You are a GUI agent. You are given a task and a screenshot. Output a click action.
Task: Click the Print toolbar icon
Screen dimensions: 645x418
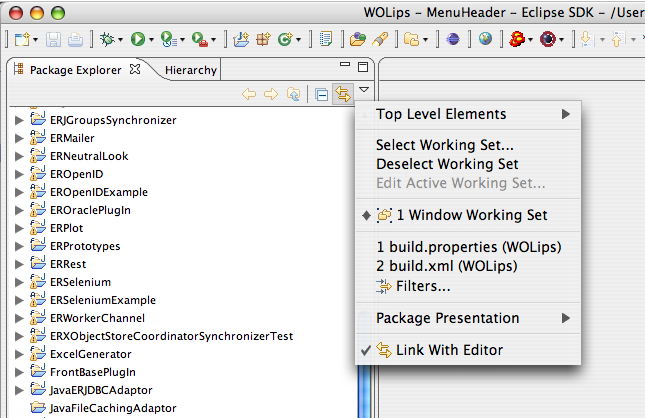coord(75,39)
